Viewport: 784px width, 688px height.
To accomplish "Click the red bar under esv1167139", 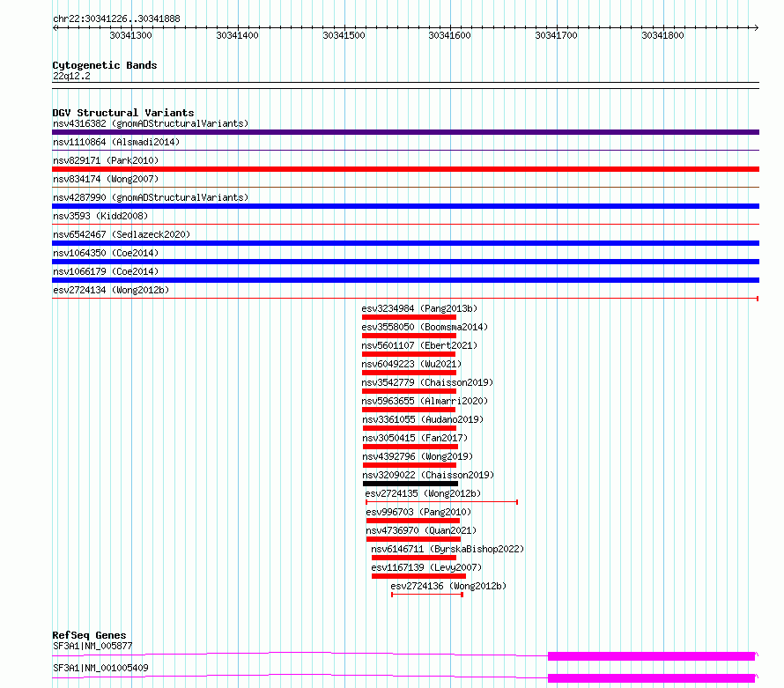I will [x=418, y=576].
